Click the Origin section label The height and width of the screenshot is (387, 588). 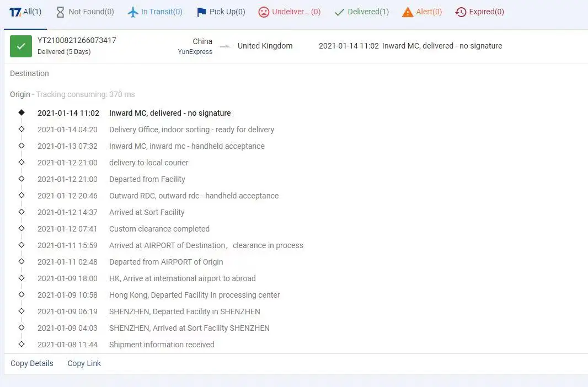click(20, 94)
